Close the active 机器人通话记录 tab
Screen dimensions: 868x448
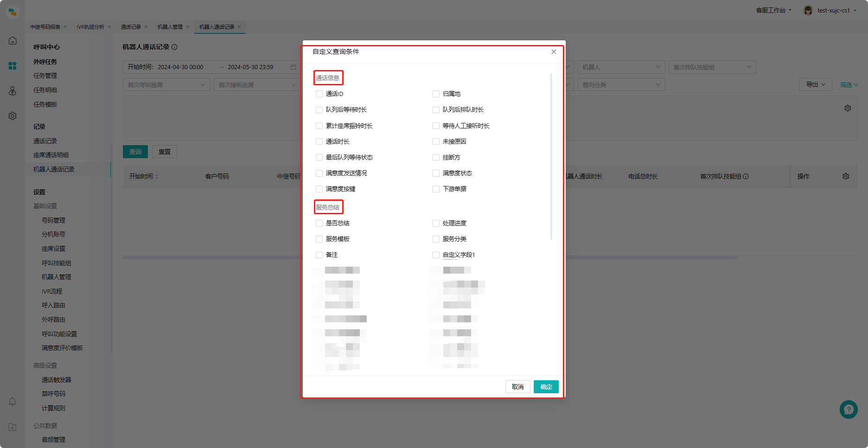coord(239,27)
